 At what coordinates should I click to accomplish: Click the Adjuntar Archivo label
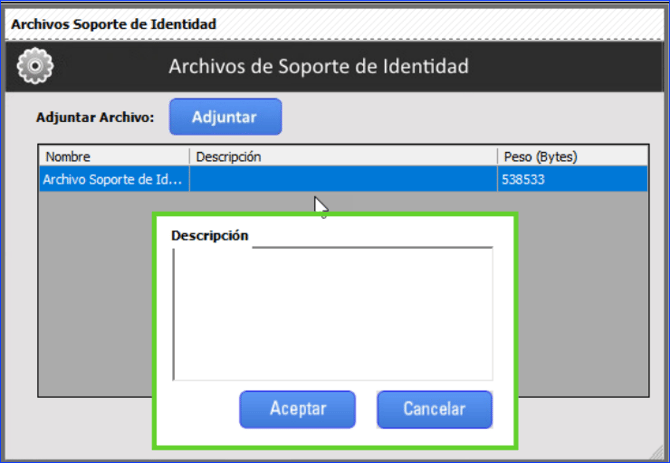(x=95, y=117)
